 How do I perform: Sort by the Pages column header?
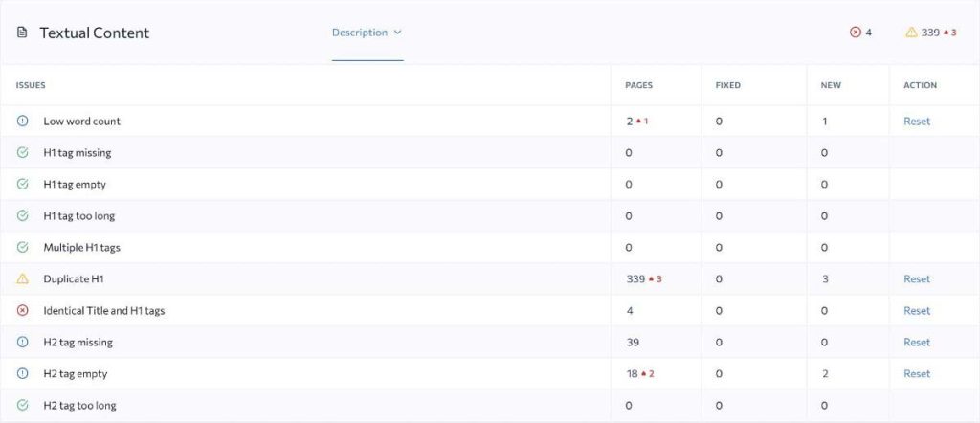pyautogui.click(x=638, y=85)
